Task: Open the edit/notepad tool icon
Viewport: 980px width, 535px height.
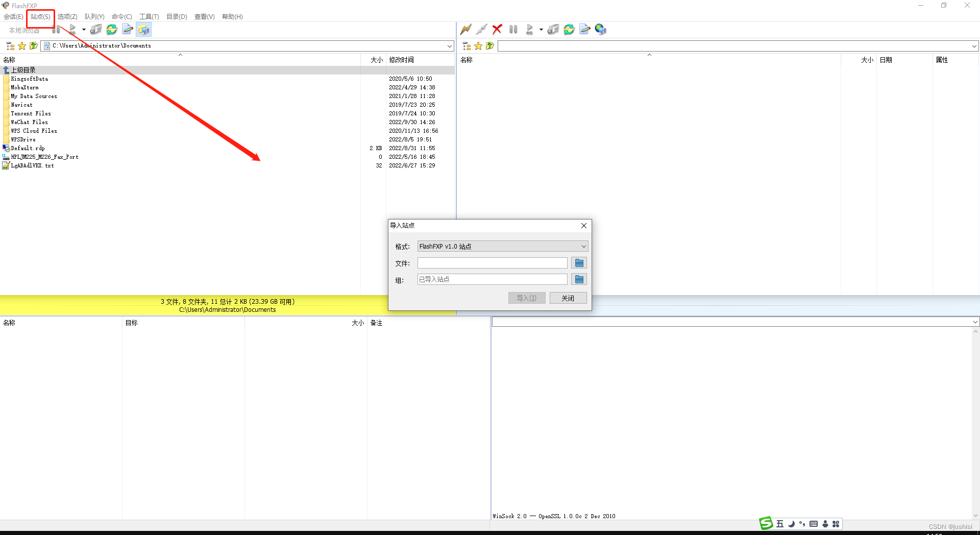Action: pyautogui.click(x=584, y=29)
